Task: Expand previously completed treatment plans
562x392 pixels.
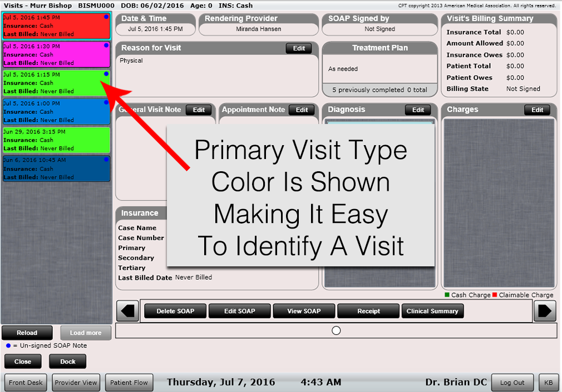Action: tap(379, 89)
